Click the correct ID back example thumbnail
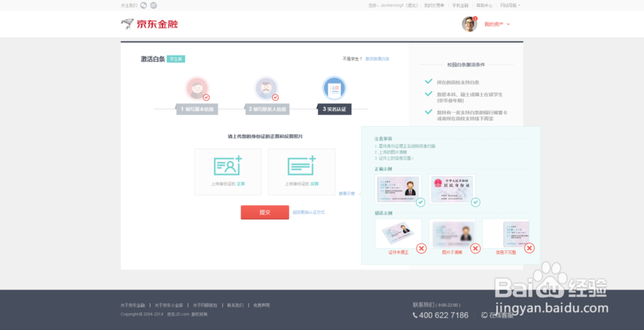This screenshot has height=330, width=644. point(452,189)
